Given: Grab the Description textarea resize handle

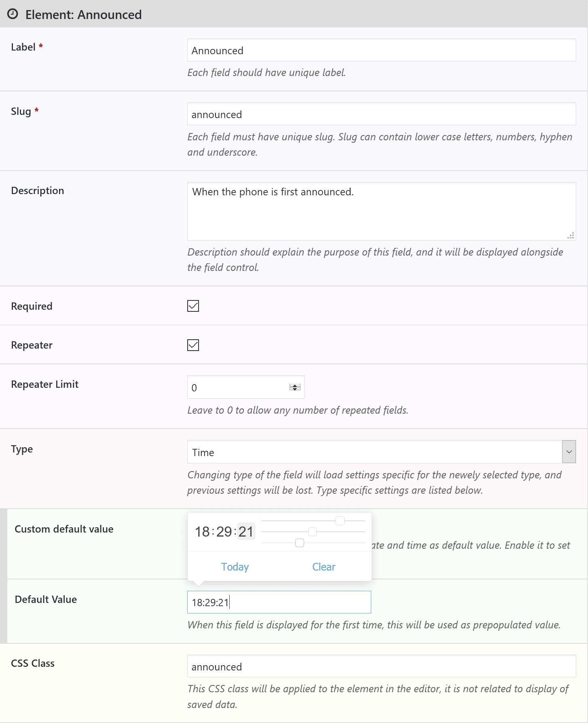Looking at the screenshot, I should [x=571, y=235].
